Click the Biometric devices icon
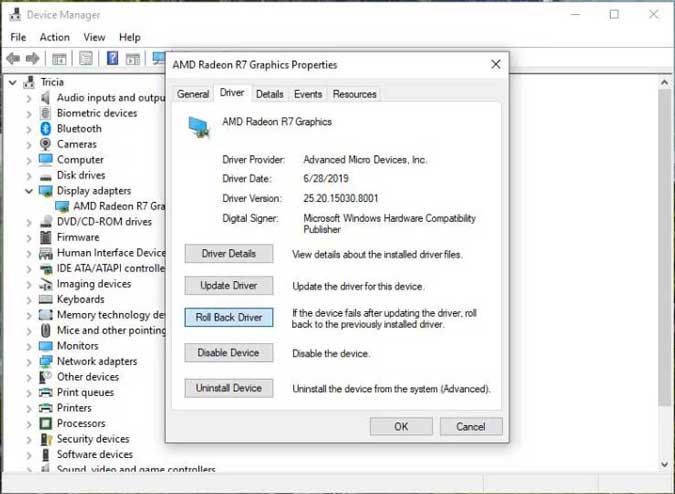This screenshot has width=675, height=494. coord(45,113)
